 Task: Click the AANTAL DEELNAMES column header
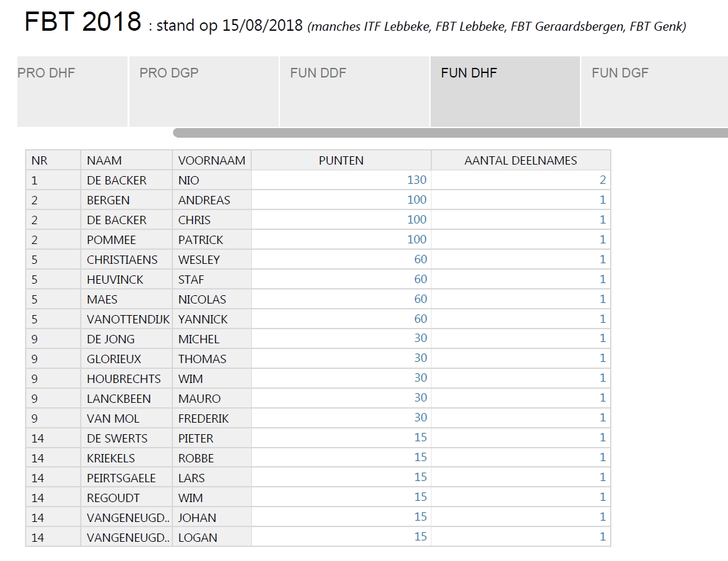click(x=520, y=160)
